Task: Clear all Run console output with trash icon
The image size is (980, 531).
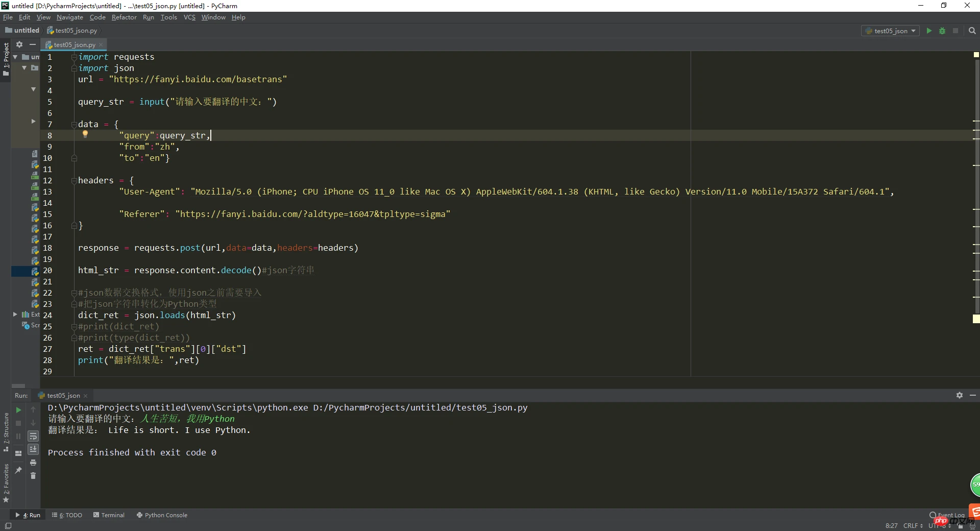Action: tap(33, 476)
